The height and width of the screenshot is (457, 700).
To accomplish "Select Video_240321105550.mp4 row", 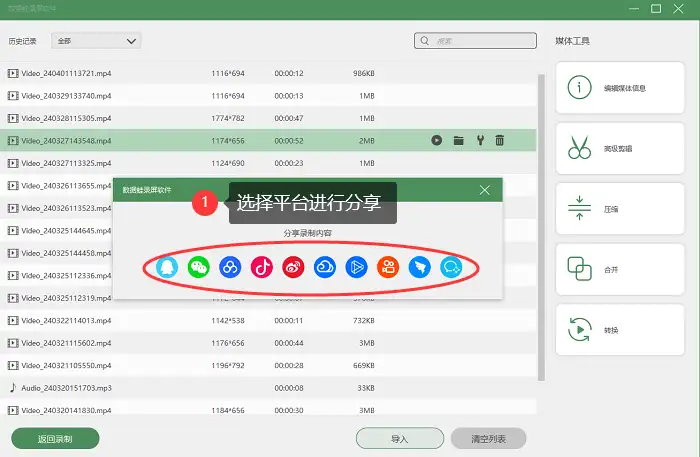I will point(268,366).
